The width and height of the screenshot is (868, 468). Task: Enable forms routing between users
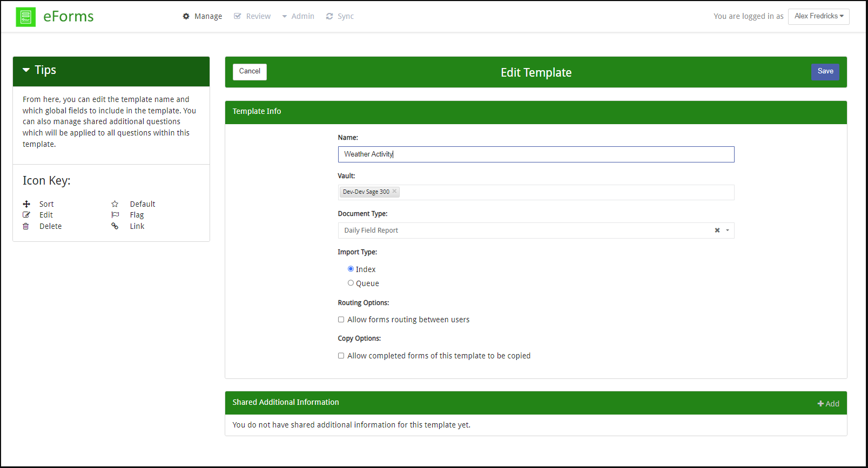point(341,320)
